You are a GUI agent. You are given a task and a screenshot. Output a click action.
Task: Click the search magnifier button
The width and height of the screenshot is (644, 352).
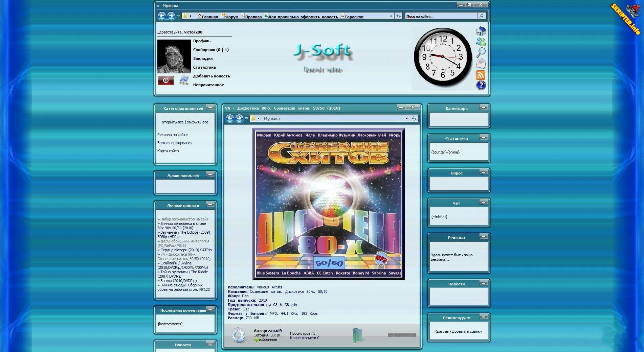point(481,16)
